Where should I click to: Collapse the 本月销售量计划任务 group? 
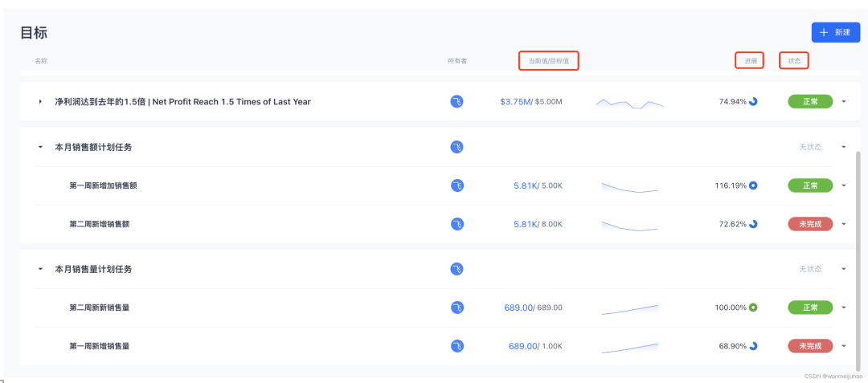pyautogui.click(x=40, y=269)
